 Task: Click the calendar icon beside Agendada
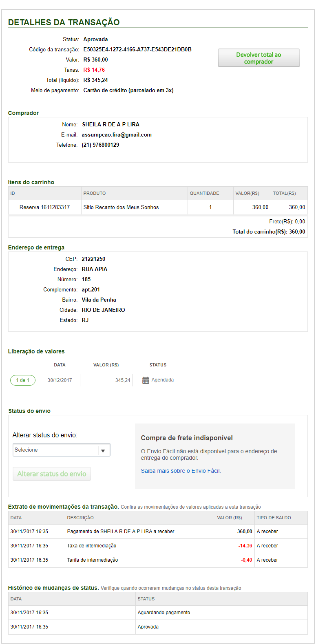[146, 380]
